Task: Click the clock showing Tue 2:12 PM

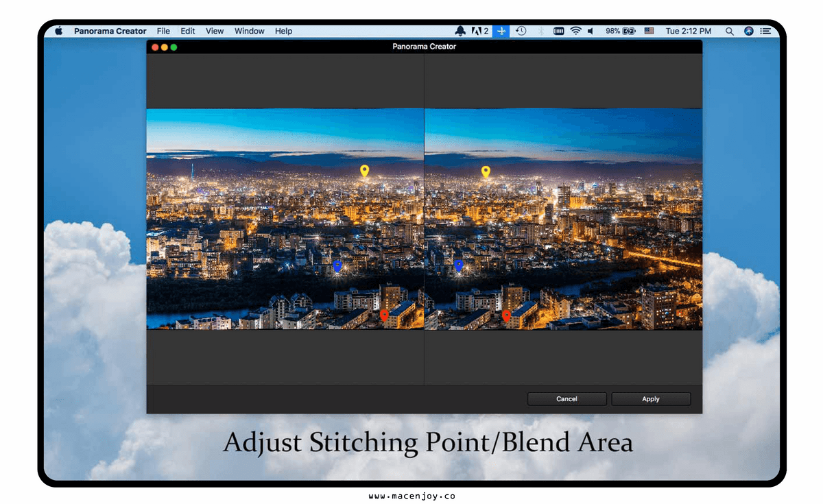Action: 689,31
